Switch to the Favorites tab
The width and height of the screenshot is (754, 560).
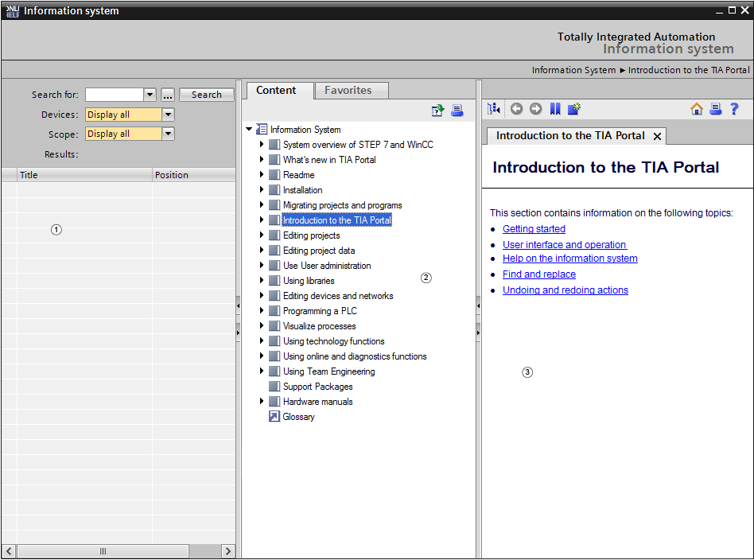click(x=352, y=91)
